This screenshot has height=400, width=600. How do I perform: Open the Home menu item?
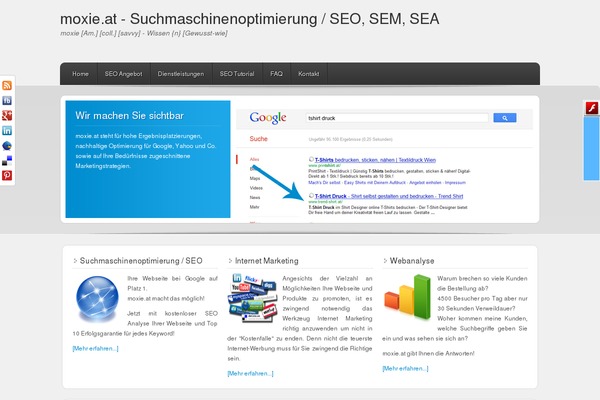tap(80, 74)
